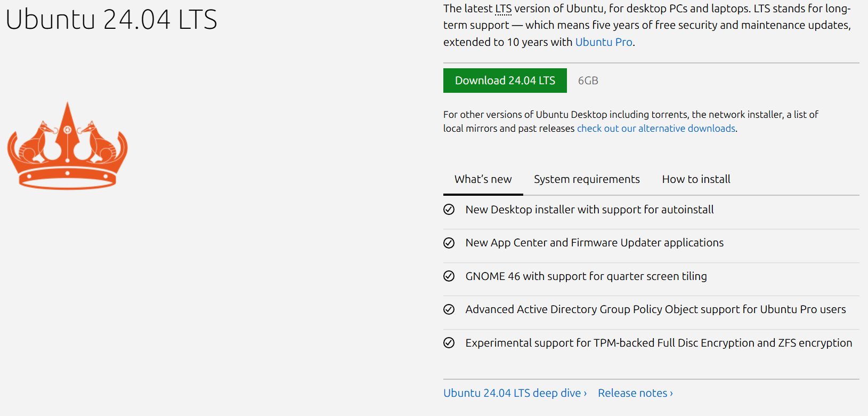
Task: Click the checkmark icon beside New App Center
Action: tap(449, 243)
